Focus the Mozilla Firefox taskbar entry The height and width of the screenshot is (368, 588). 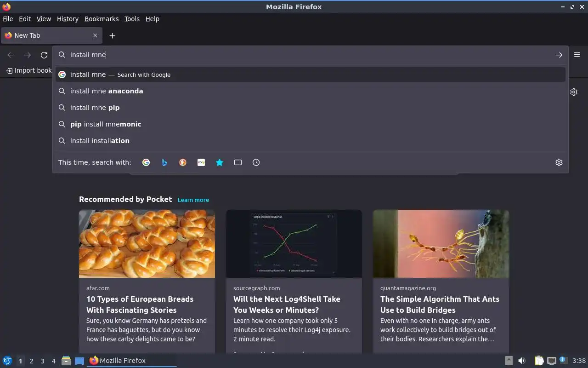(132, 361)
